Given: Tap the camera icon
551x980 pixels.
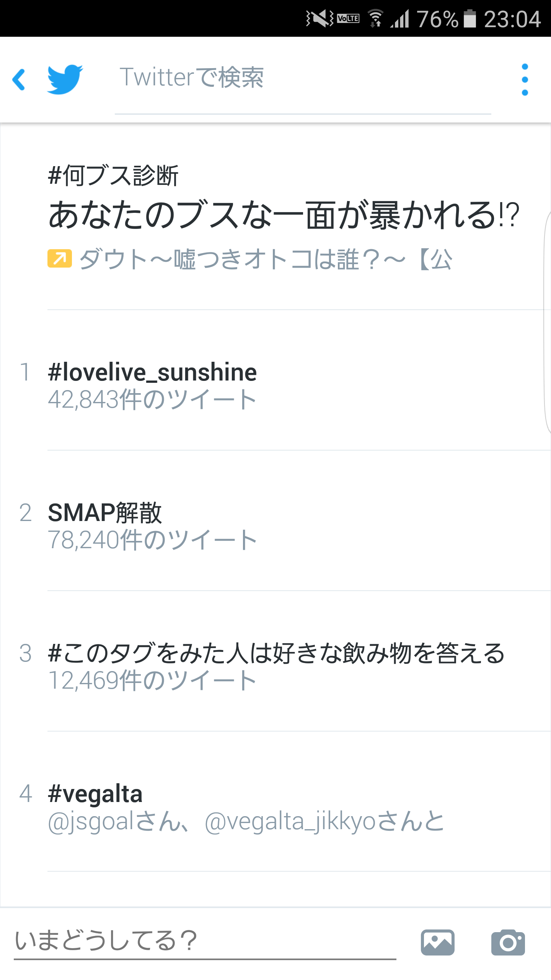Looking at the screenshot, I should tap(508, 942).
